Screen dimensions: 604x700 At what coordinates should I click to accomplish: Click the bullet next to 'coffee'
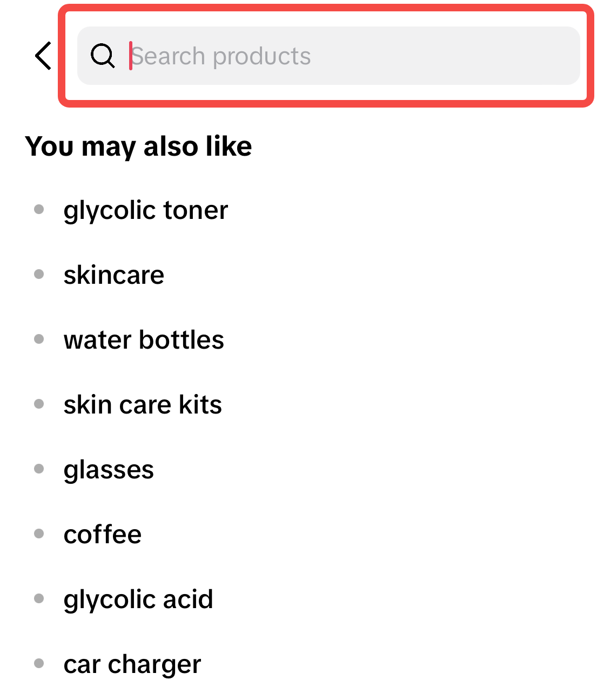pyautogui.click(x=39, y=534)
